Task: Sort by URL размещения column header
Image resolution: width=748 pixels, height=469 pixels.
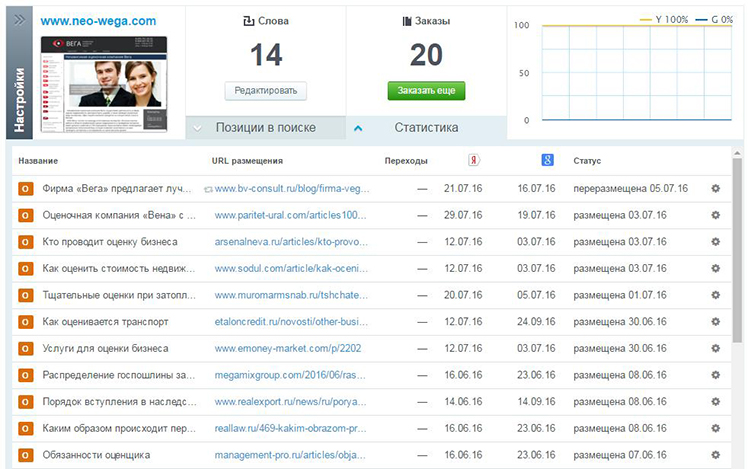Action: pos(247,161)
